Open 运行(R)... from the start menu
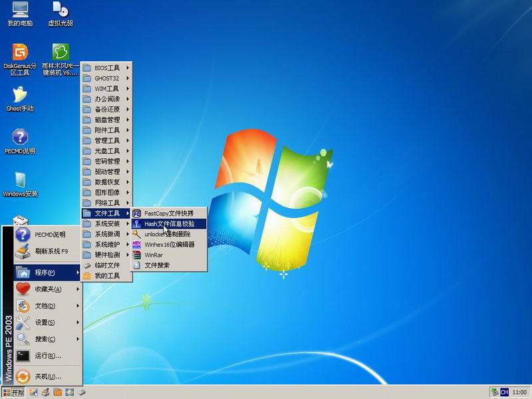Viewport: 532px width, 399px height. (47, 355)
